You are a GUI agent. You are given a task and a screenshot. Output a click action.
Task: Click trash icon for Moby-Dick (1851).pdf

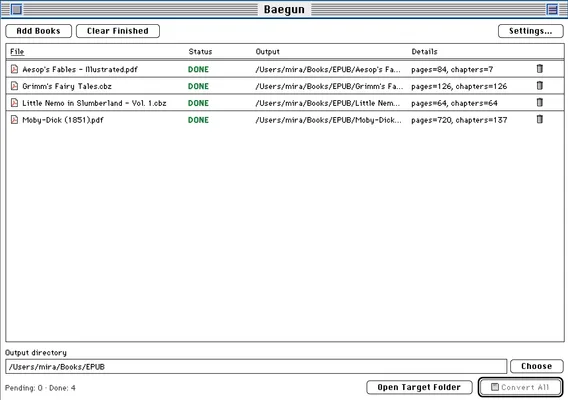click(x=539, y=119)
